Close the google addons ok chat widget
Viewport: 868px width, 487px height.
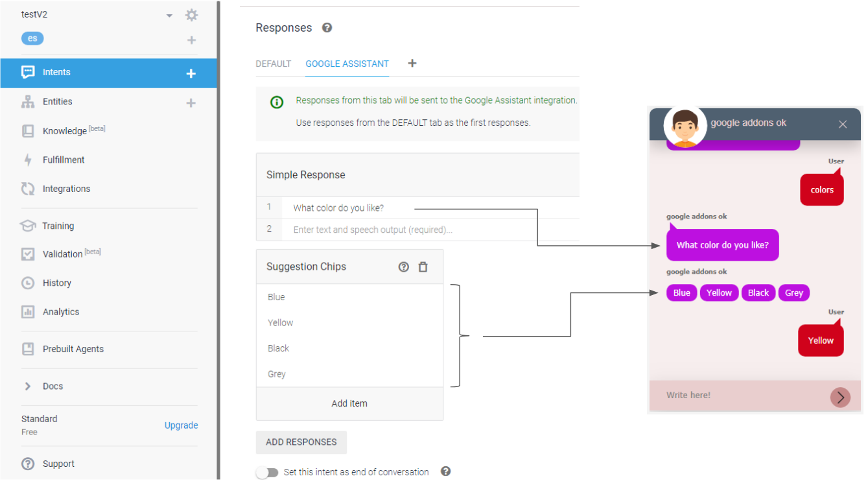pos(843,125)
